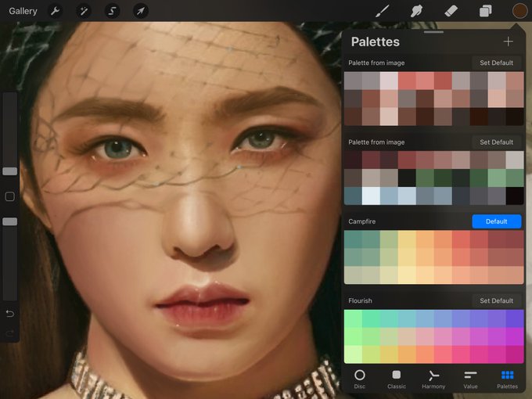Pick the dark green swatch in second palette

pos(443,178)
